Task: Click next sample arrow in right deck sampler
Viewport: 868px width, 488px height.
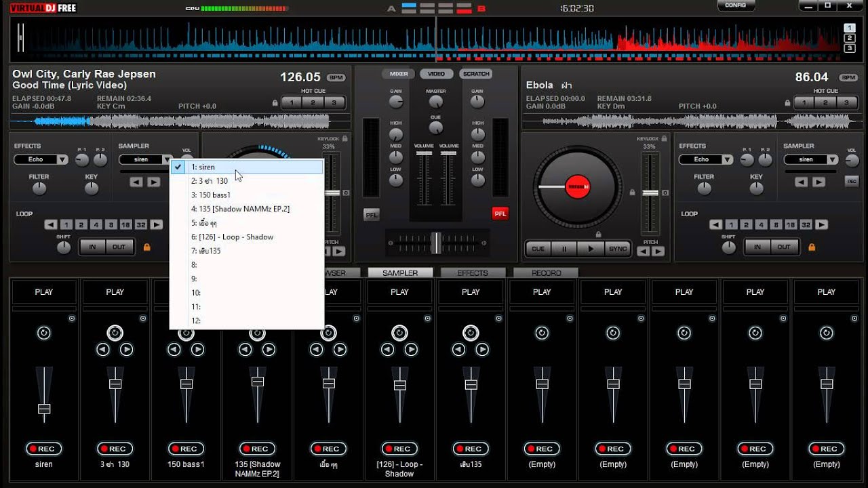Action: coord(819,182)
